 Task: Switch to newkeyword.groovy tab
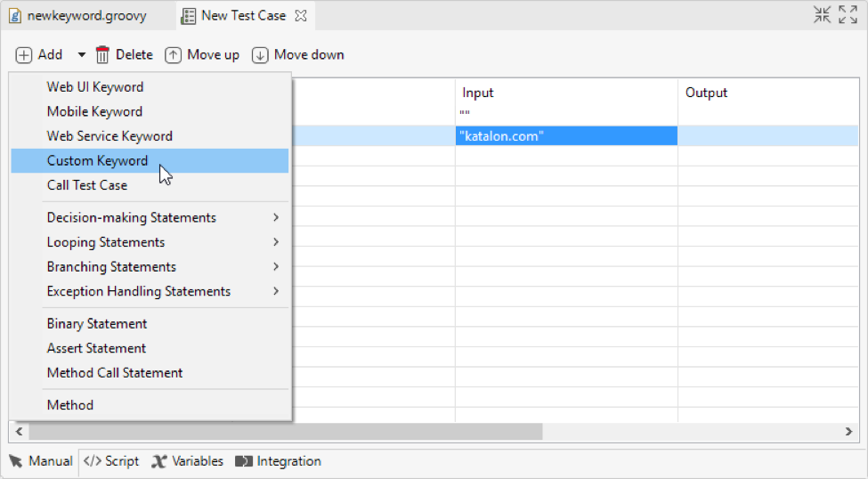point(86,15)
